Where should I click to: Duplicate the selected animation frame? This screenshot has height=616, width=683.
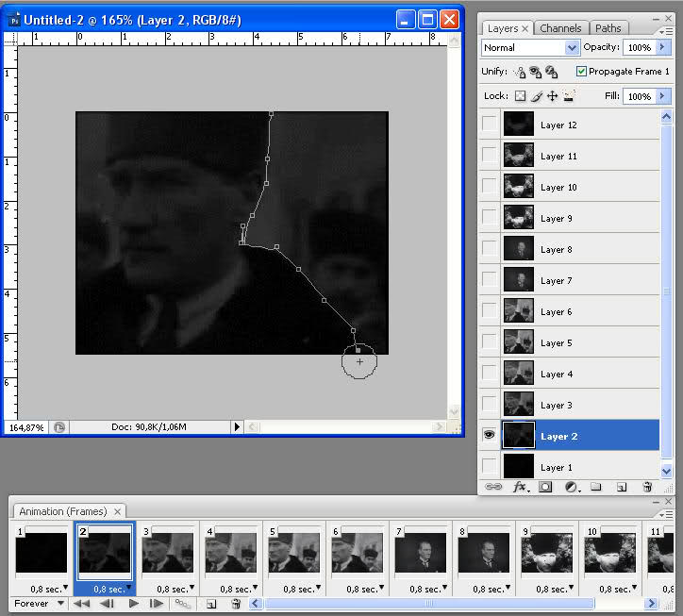[211, 604]
